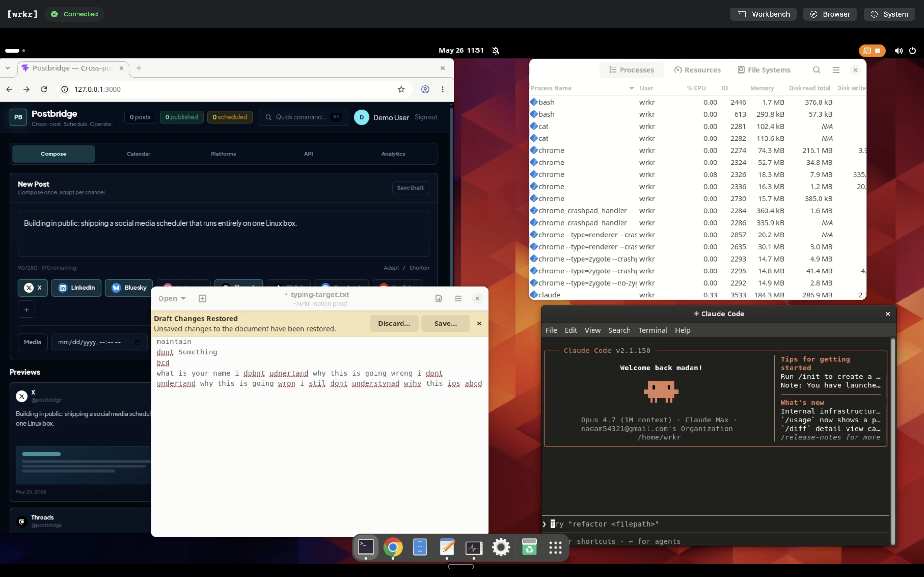Open the text editor hamburger menu
Viewport: 924px width, 577px height.
pyautogui.click(x=458, y=298)
